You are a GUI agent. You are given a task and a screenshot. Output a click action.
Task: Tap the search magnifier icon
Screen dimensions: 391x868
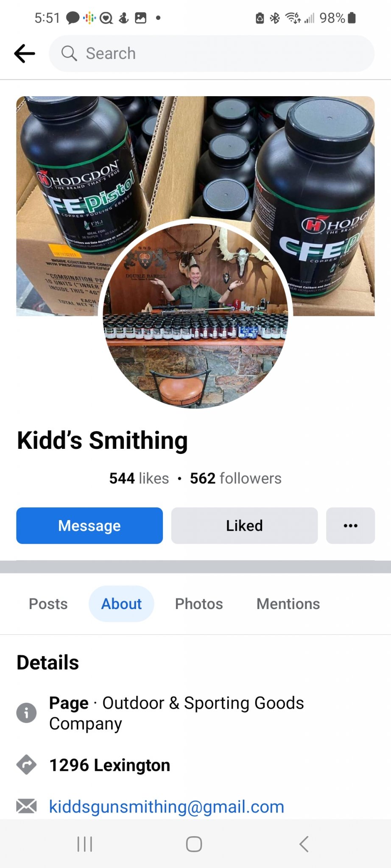[x=69, y=53]
